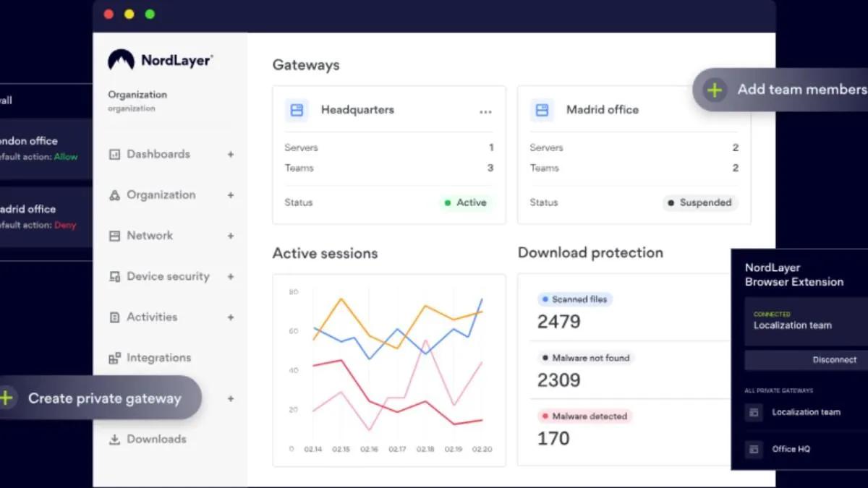Click the 02.17 date on the chart axis
The image size is (868, 488).
click(x=397, y=450)
